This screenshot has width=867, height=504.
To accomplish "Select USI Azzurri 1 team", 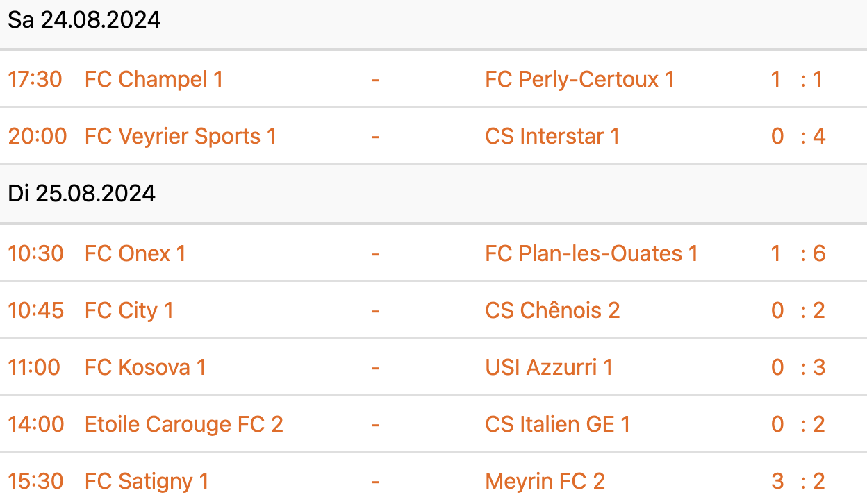I will click(549, 367).
